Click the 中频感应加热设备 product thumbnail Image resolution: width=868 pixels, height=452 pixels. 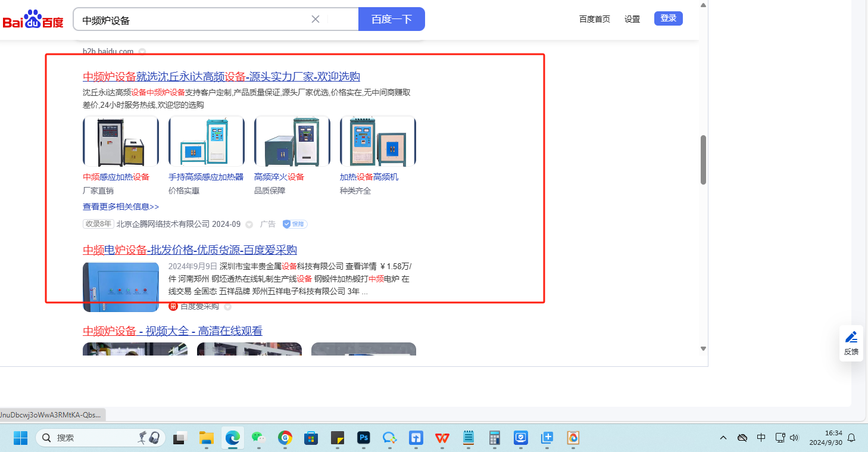[121, 141]
